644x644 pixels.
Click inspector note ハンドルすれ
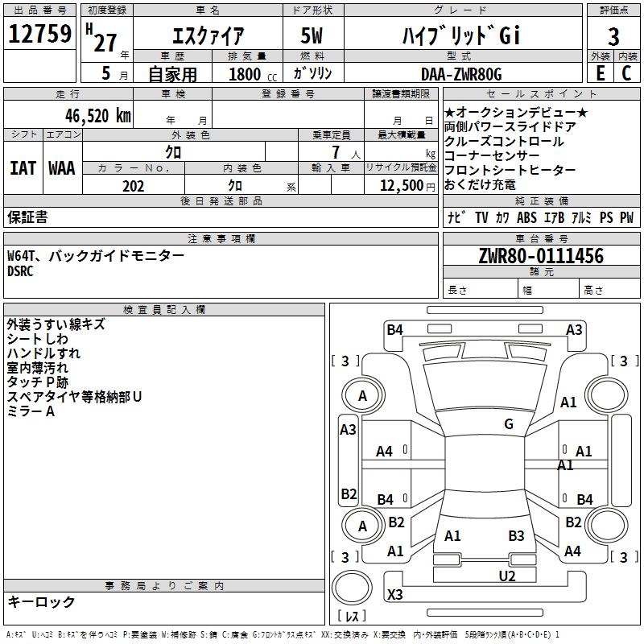pyautogui.click(x=43, y=353)
